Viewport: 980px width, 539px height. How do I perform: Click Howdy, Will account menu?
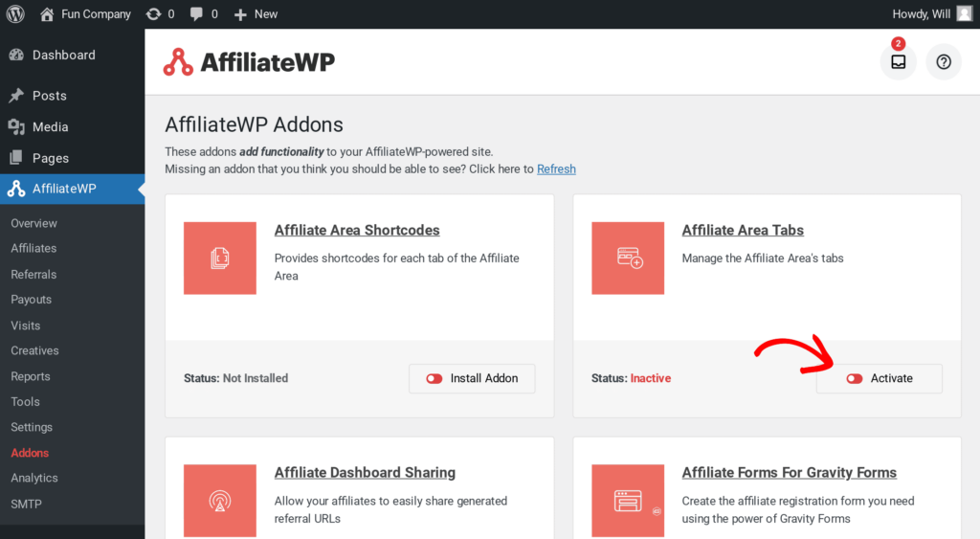tap(922, 13)
